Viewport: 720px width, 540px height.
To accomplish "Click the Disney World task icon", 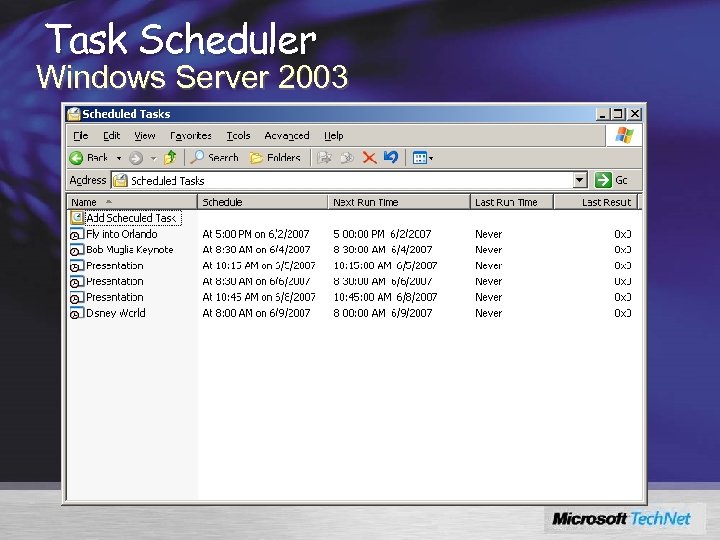I will [x=77, y=313].
